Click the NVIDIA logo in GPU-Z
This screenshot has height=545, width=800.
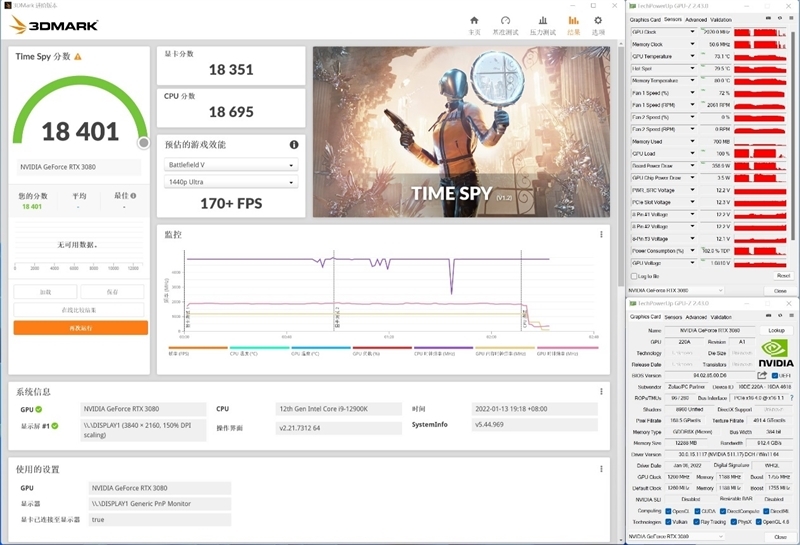[x=776, y=353]
